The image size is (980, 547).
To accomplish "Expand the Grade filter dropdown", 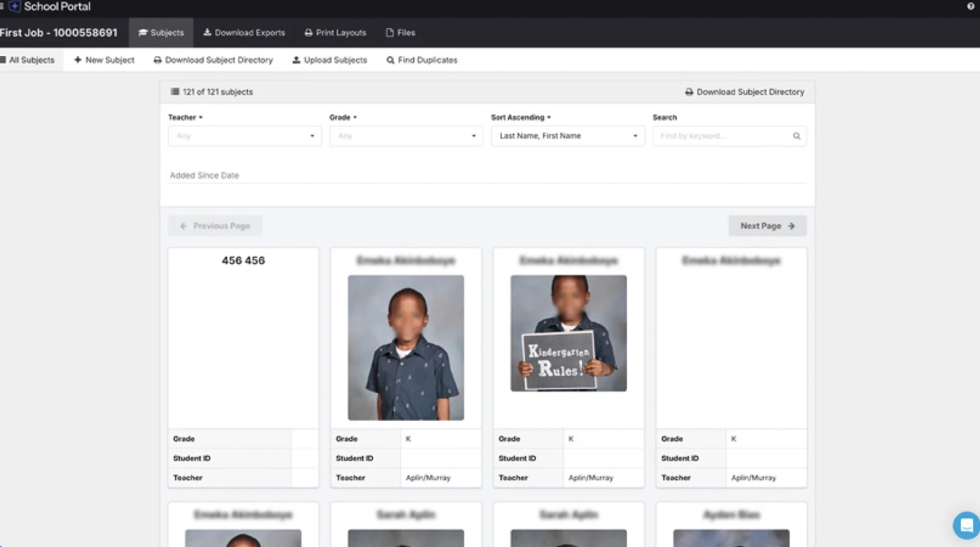I will pyautogui.click(x=406, y=136).
